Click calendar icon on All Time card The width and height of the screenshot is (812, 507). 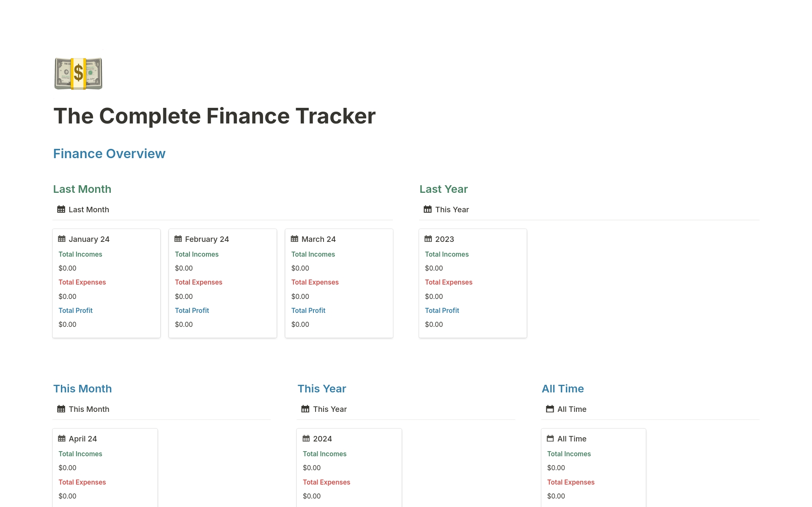(550, 438)
